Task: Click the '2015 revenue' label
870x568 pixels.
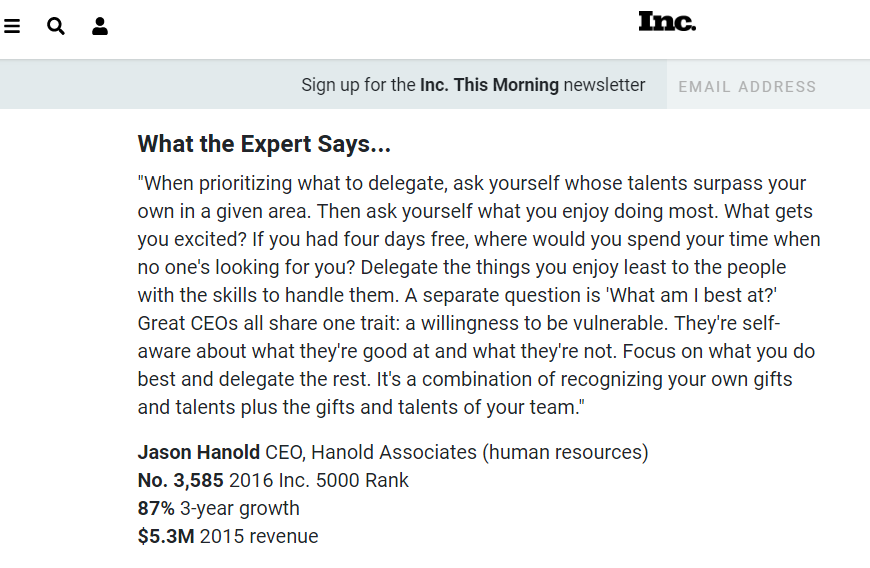Action: click(259, 536)
